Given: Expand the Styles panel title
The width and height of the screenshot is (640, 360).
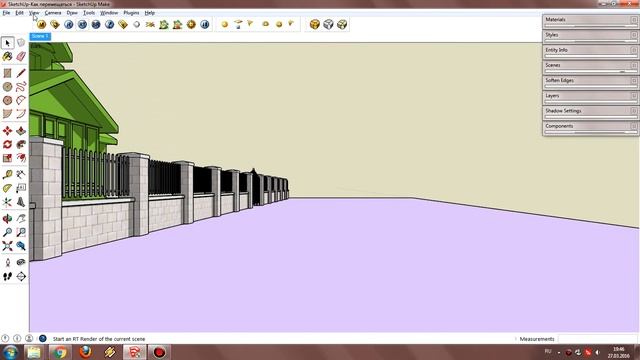Looking at the screenshot, I should coord(551,35).
